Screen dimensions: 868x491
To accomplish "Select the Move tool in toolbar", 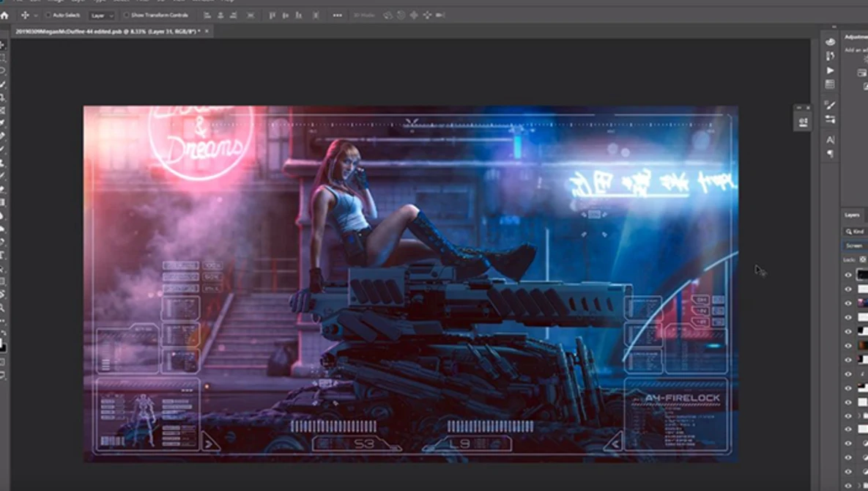I will coord(3,45).
